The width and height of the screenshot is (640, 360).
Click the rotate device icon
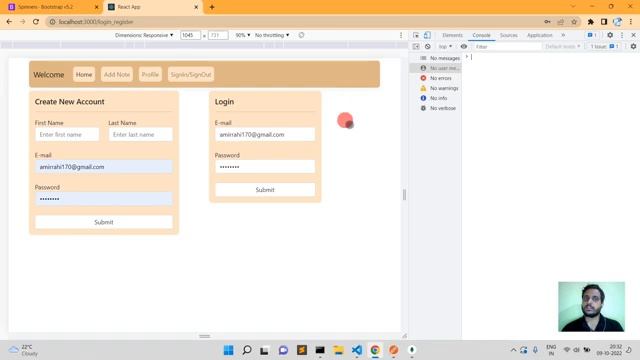pyautogui.click(x=301, y=35)
